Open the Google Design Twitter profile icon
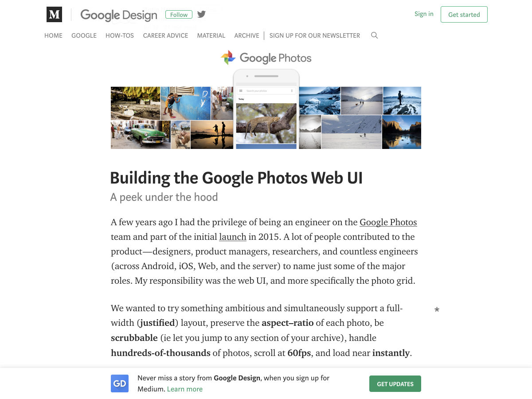Screen dimensions: 532x399 (201, 14)
